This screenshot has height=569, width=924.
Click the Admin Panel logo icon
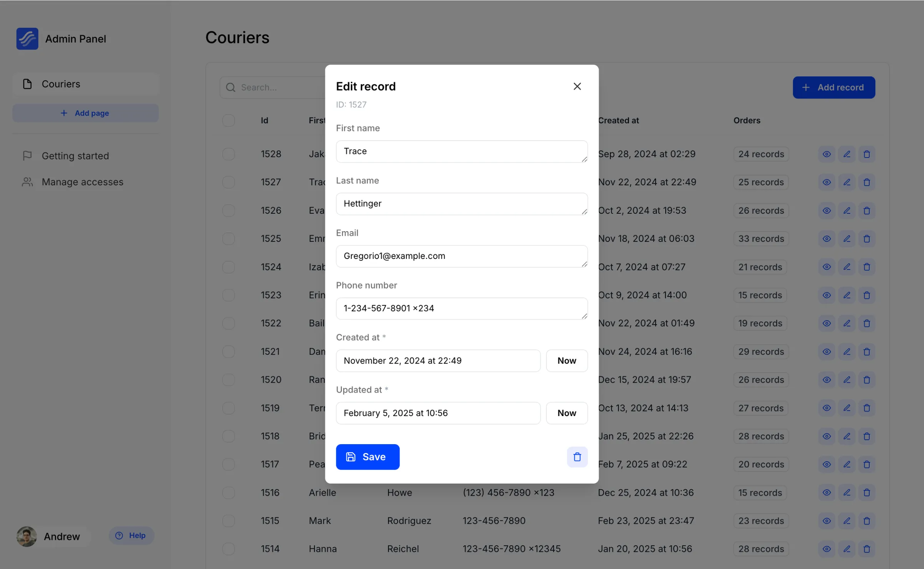[x=27, y=39]
